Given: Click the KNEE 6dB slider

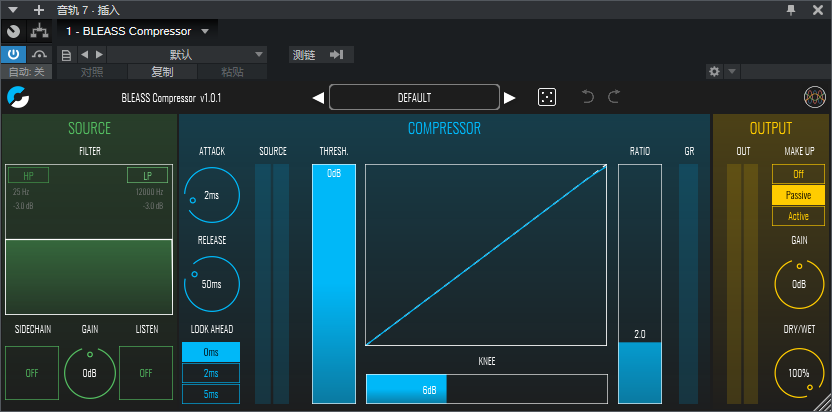Looking at the screenshot, I should 487,389.
